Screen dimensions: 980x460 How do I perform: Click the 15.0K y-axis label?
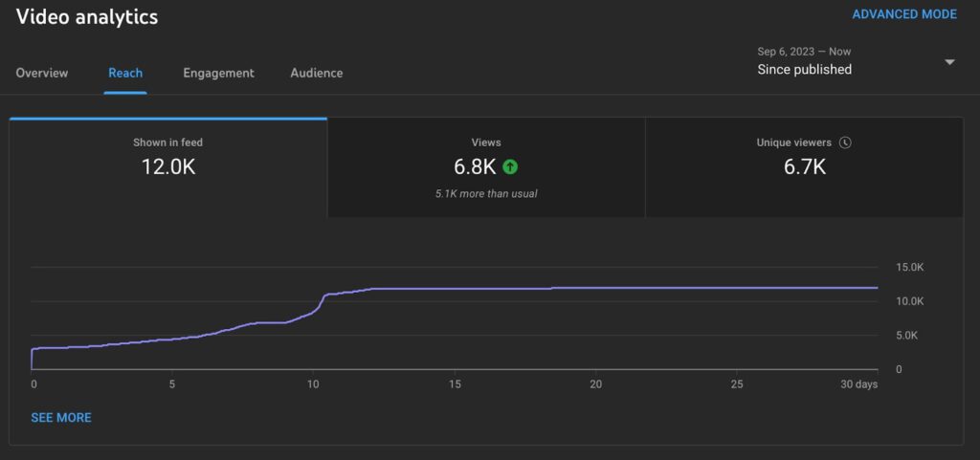(x=911, y=267)
